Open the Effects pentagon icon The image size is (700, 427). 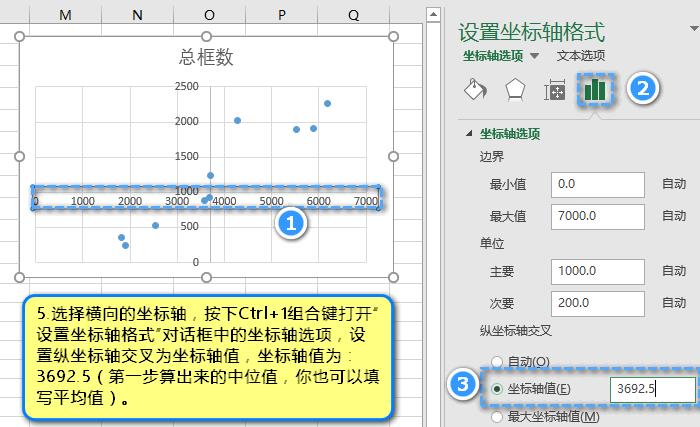(x=514, y=89)
